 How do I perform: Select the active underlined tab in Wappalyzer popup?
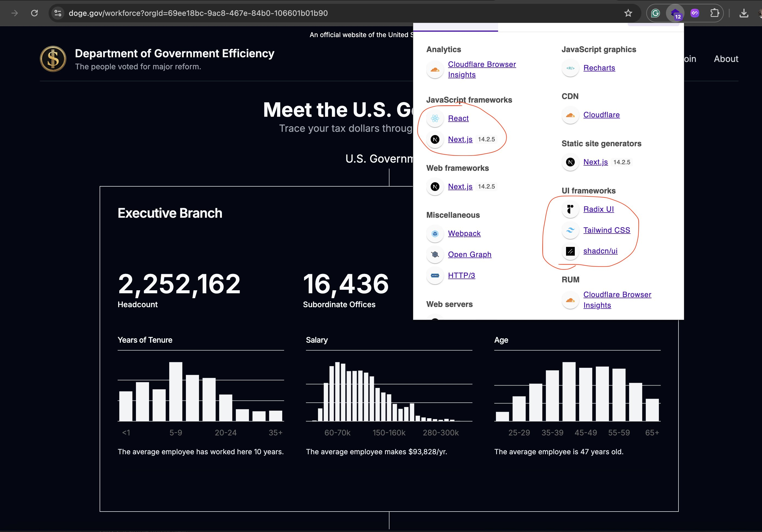(455, 27)
